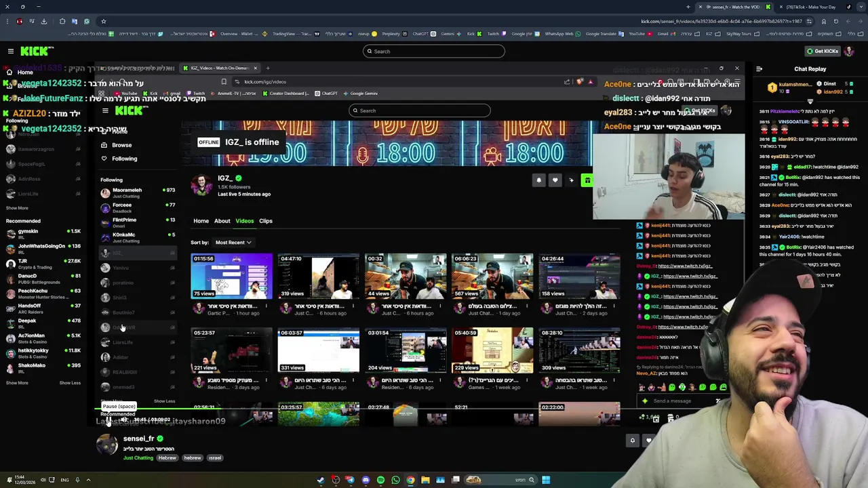The width and height of the screenshot is (868, 488).
Task: Open the capitalized Hebrew tag chip
Action: tap(167, 457)
